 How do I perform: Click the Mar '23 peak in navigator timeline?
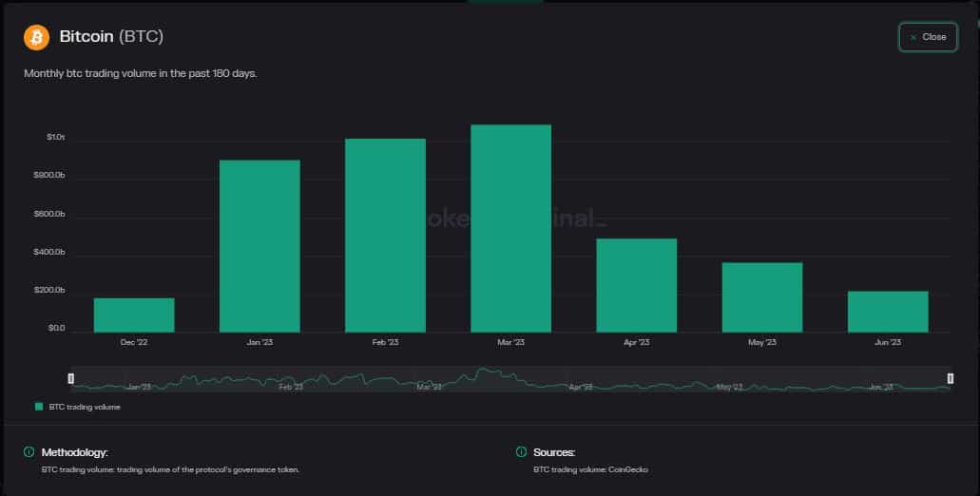(483, 372)
